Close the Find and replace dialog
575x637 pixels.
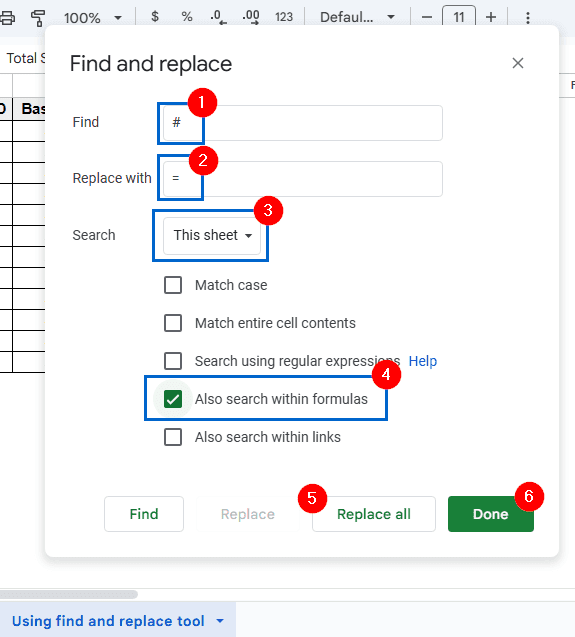[x=518, y=63]
